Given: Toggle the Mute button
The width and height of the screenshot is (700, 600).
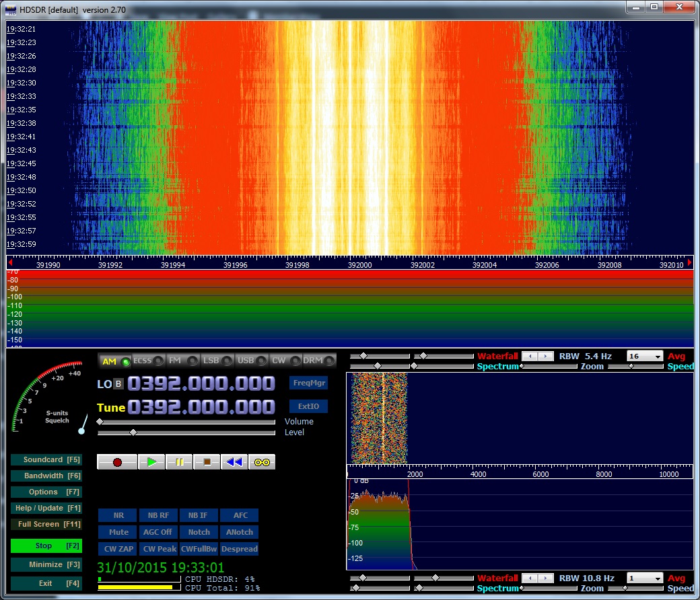Looking at the screenshot, I should point(118,532).
